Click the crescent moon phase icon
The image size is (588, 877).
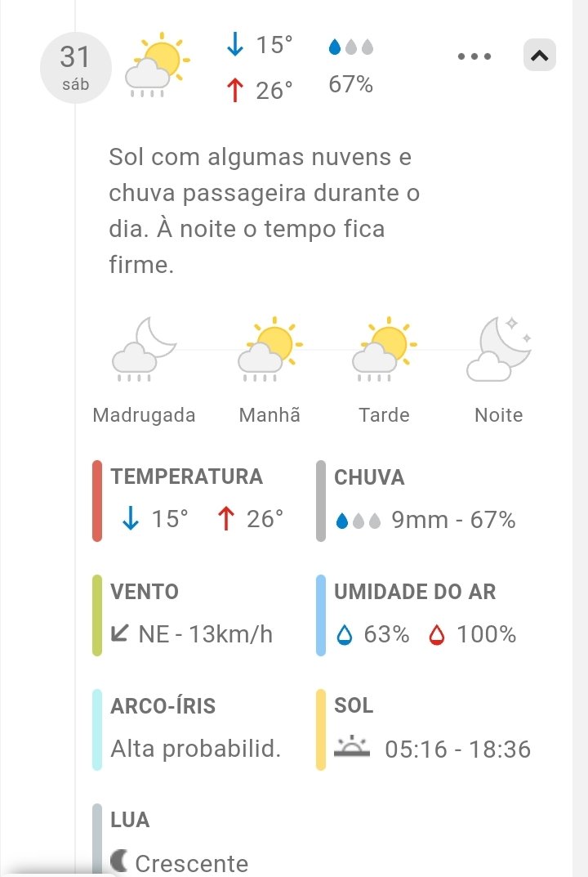tap(119, 861)
